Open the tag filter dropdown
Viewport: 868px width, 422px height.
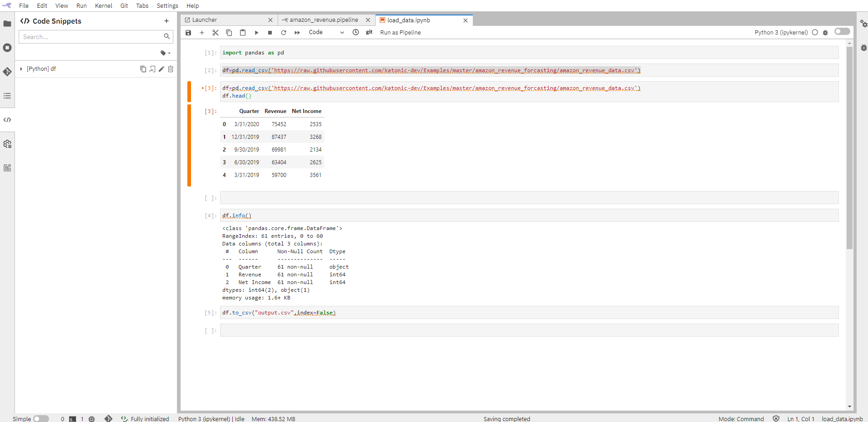coord(165,53)
